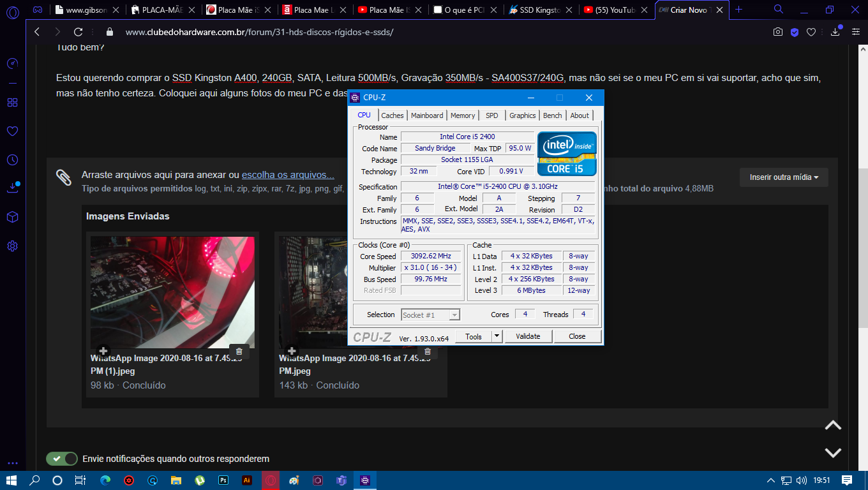This screenshot has width=868, height=490.
Task: Open GX Corner gamepad icon in the tab bar
Action: click(x=38, y=10)
